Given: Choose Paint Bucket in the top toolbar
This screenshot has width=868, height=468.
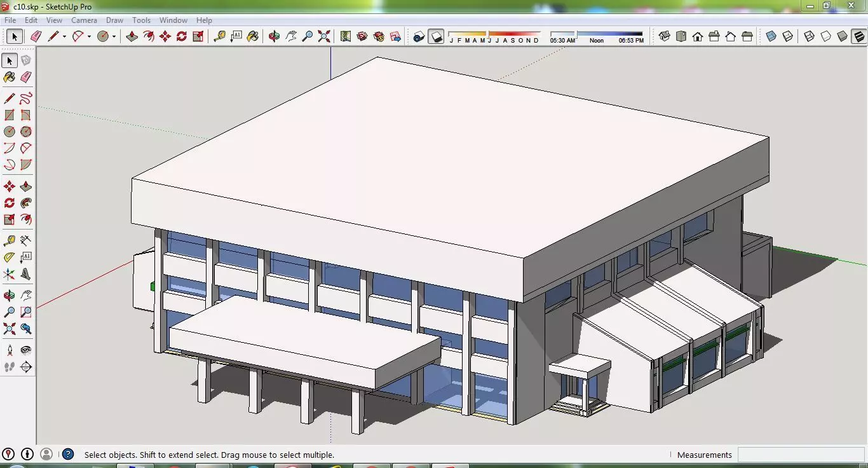Looking at the screenshot, I should click(253, 36).
